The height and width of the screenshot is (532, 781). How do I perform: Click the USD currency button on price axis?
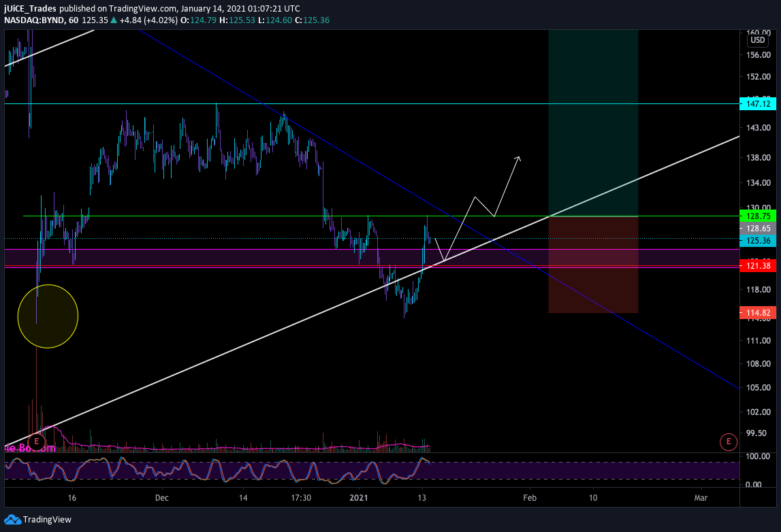click(758, 40)
